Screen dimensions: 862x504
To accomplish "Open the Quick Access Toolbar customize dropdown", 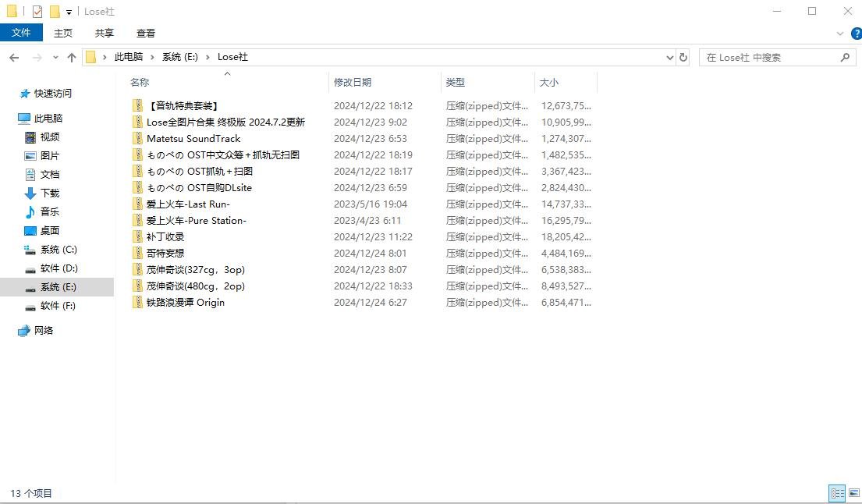I will 69,12.
